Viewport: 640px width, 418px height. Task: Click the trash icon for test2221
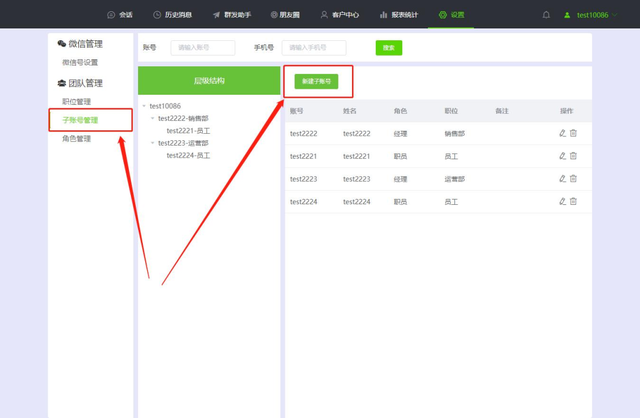[x=573, y=156]
